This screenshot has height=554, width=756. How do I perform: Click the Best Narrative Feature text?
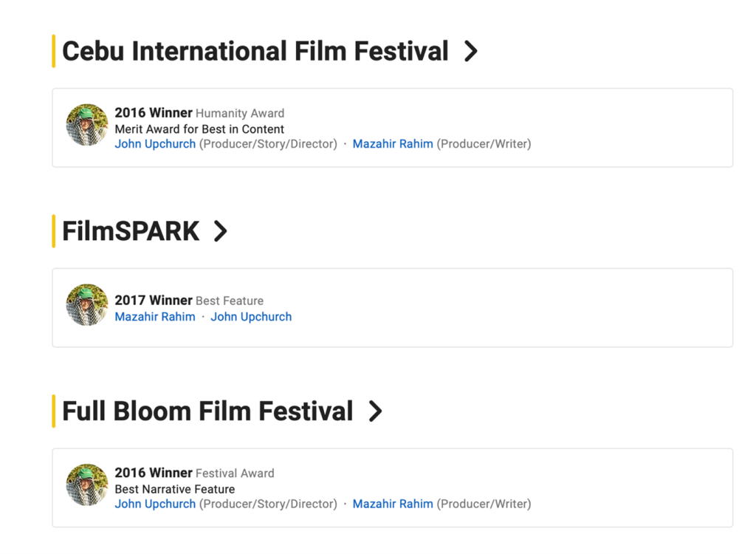click(174, 489)
